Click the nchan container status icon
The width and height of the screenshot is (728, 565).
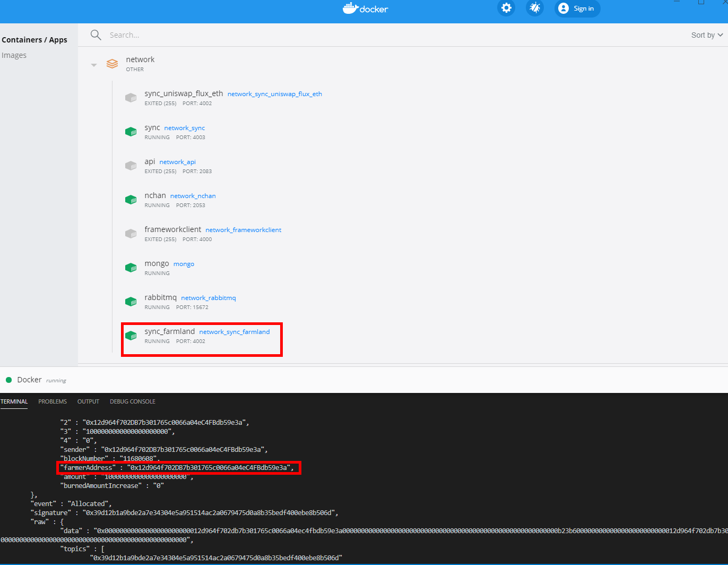[x=131, y=200]
